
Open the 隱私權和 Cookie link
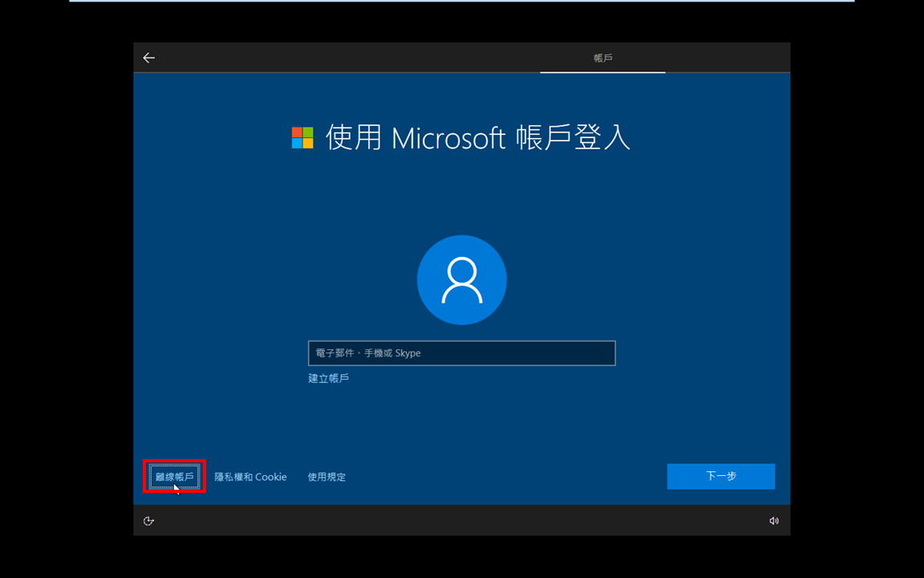pyautogui.click(x=250, y=477)
